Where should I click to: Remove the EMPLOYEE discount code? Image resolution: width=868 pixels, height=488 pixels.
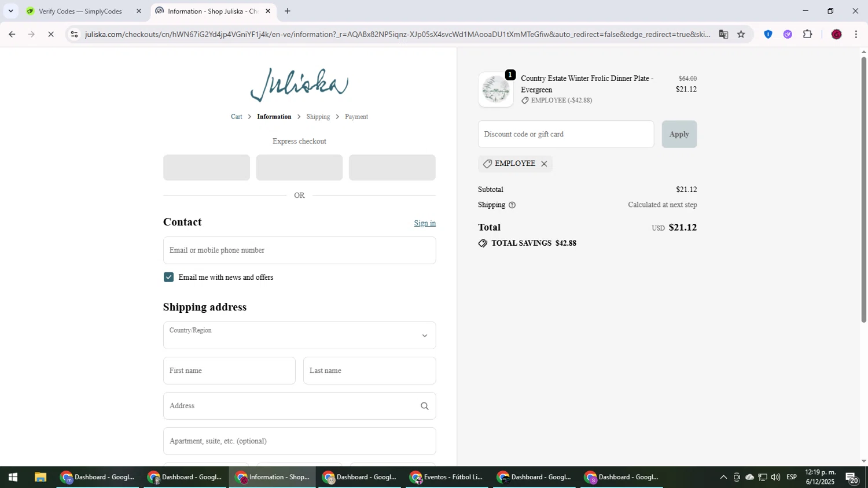544,164
